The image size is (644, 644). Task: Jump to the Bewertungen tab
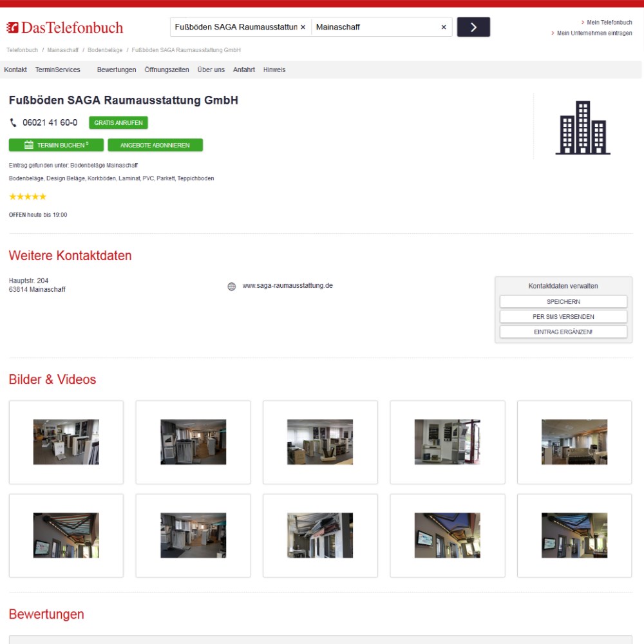pos(117,70)
